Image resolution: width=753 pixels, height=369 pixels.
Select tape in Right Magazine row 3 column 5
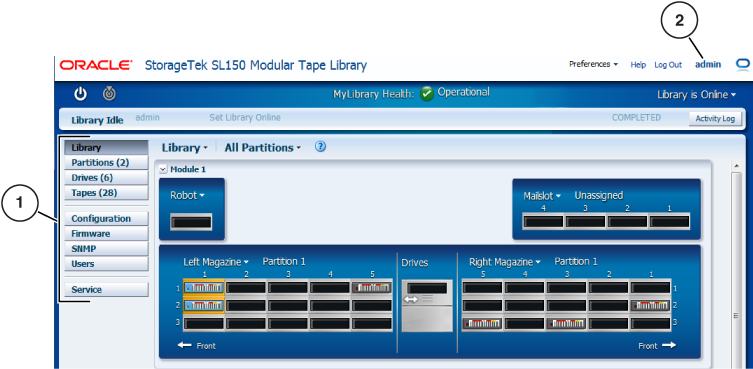(483, 324)
